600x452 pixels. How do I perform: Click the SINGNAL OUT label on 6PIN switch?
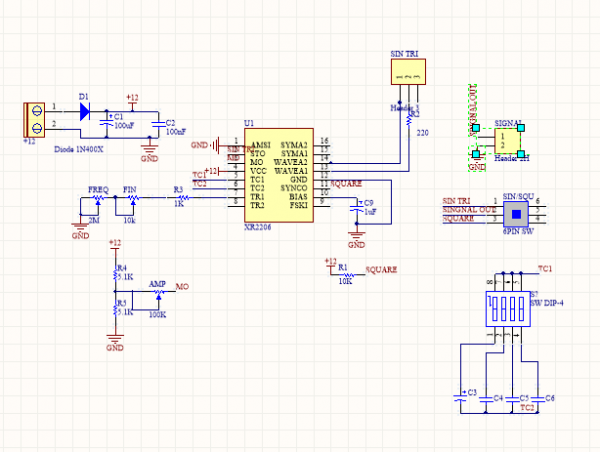click(469, 210)
